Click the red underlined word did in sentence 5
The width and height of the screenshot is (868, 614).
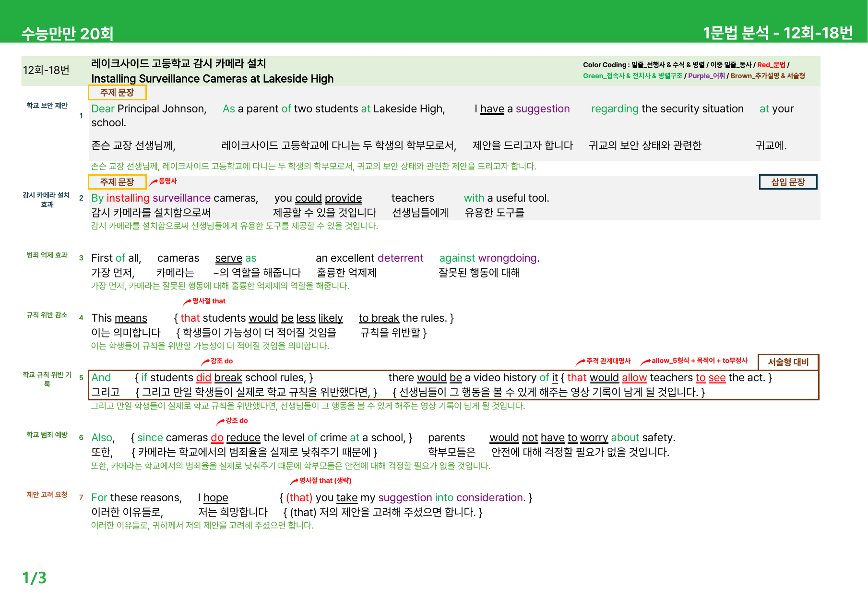(203, 378)
